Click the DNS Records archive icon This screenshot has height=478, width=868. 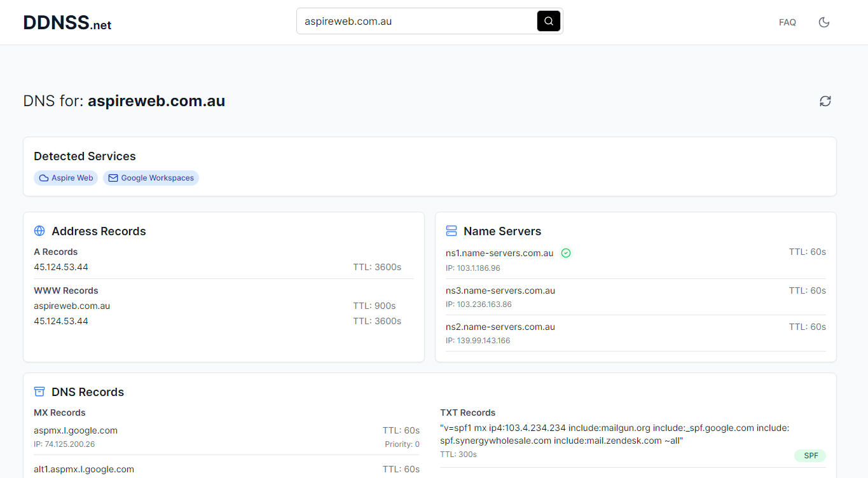(x=39, y=392)
